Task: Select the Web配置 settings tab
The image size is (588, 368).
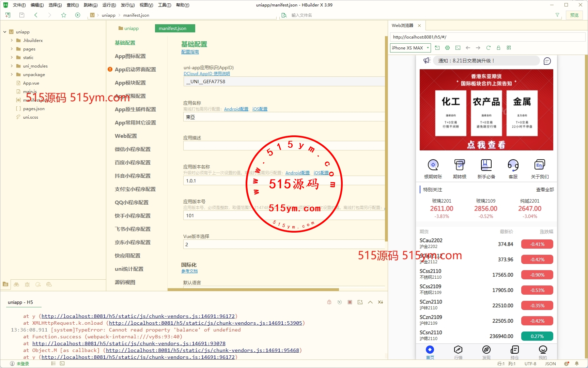Action: point(126,136)
